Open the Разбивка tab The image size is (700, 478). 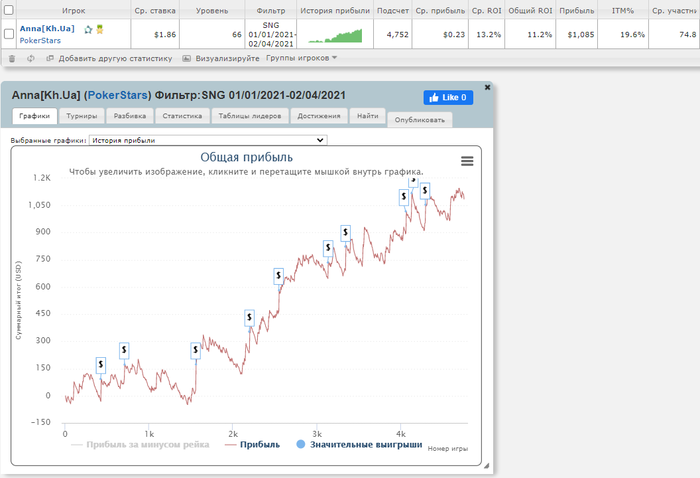click(129, 116)
